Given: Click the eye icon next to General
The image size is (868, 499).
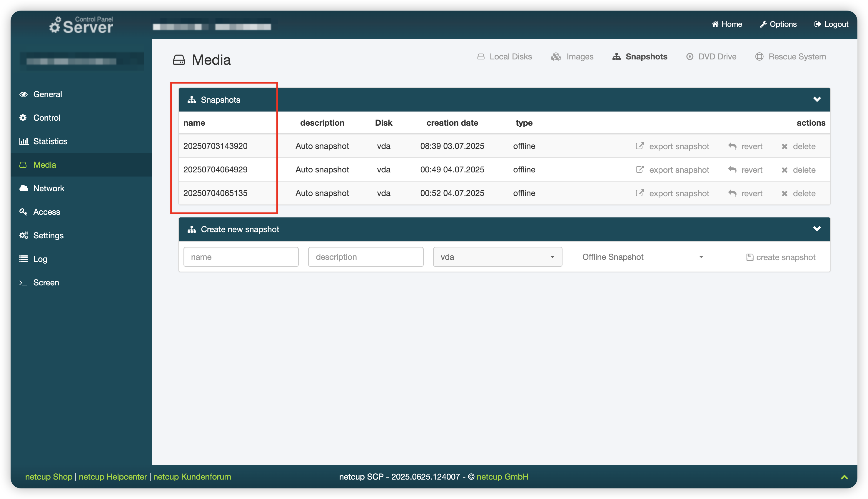Looking at the screenshot, I should click(23, 94).
